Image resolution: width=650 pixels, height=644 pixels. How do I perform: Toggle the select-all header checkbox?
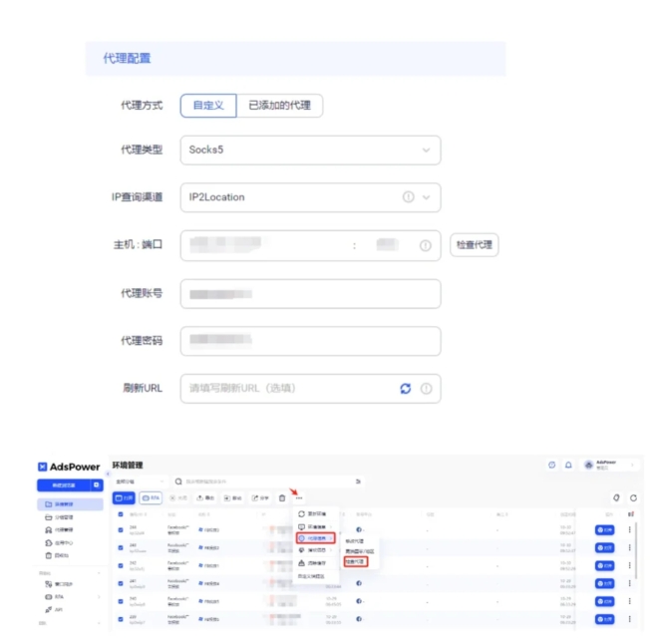(x=121, y=514)
